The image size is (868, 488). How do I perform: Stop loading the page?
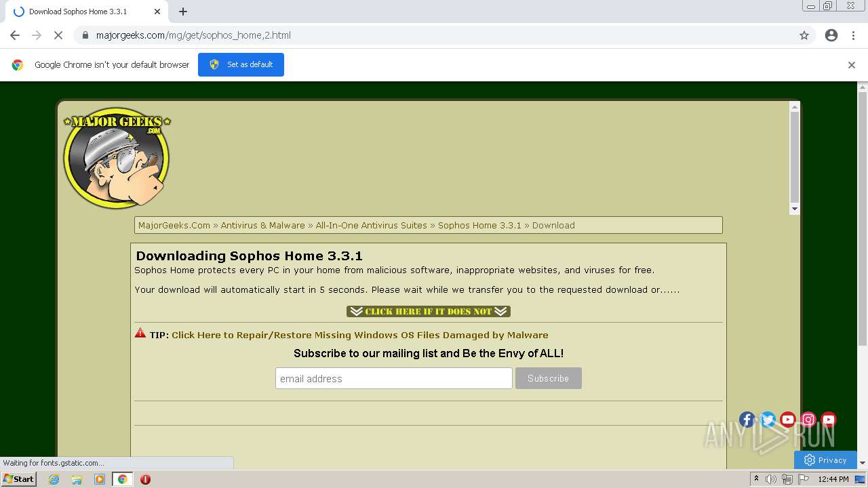pyautogui.click(x=58, y=35)
